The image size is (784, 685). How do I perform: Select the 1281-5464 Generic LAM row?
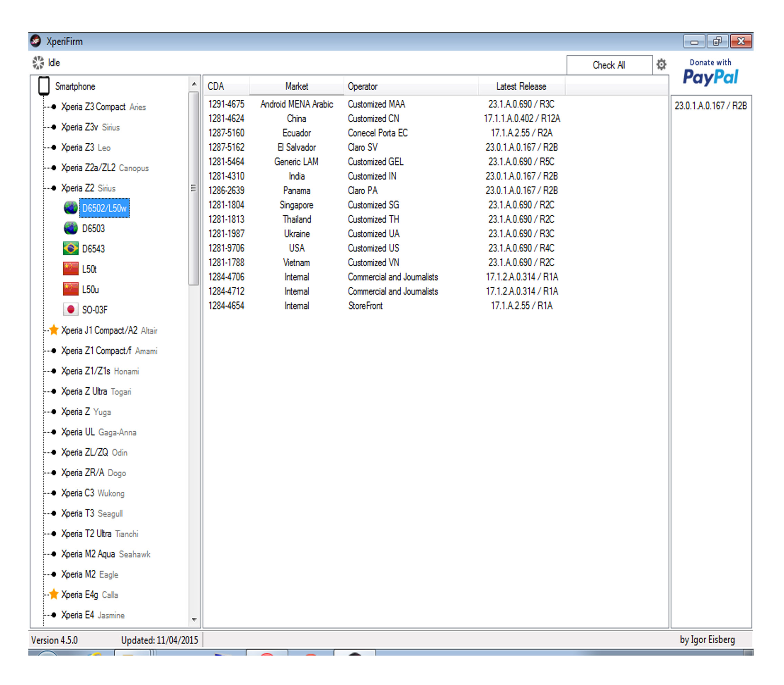(436, 162)
